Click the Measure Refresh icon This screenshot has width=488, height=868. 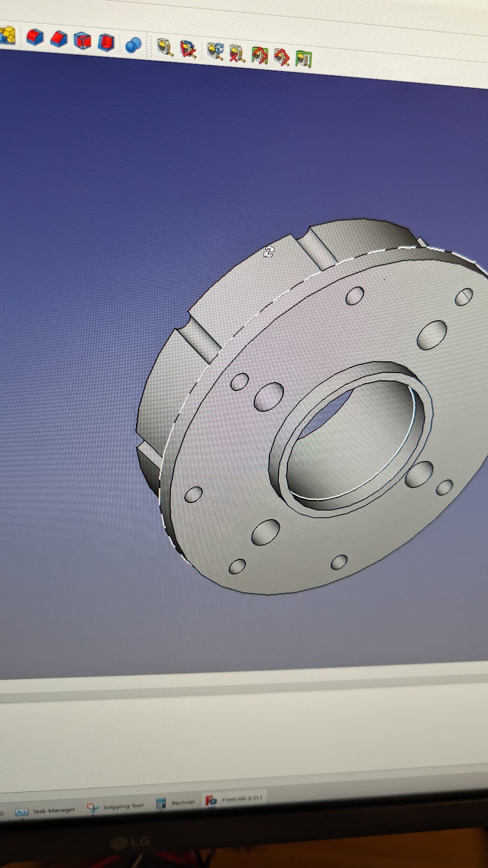(215, 52)
